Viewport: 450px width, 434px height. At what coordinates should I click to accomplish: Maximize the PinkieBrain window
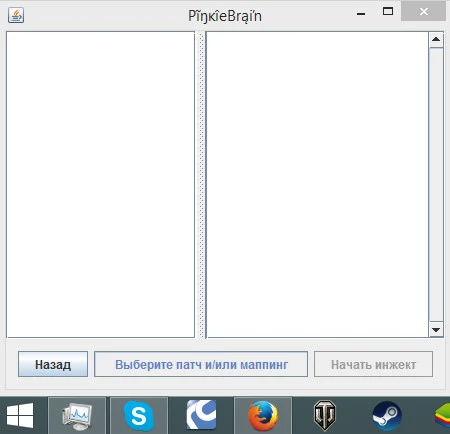tap(388, 12)
